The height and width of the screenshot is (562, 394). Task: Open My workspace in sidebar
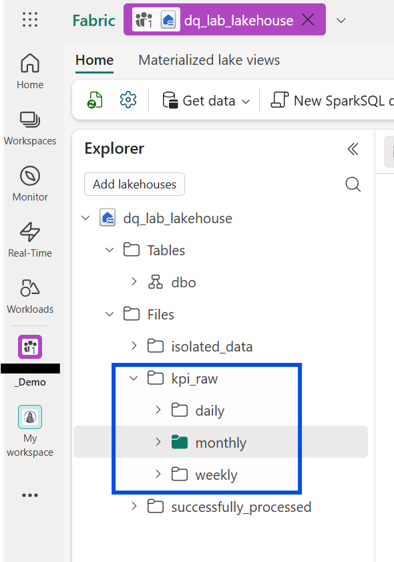click(x=30, y=432)
